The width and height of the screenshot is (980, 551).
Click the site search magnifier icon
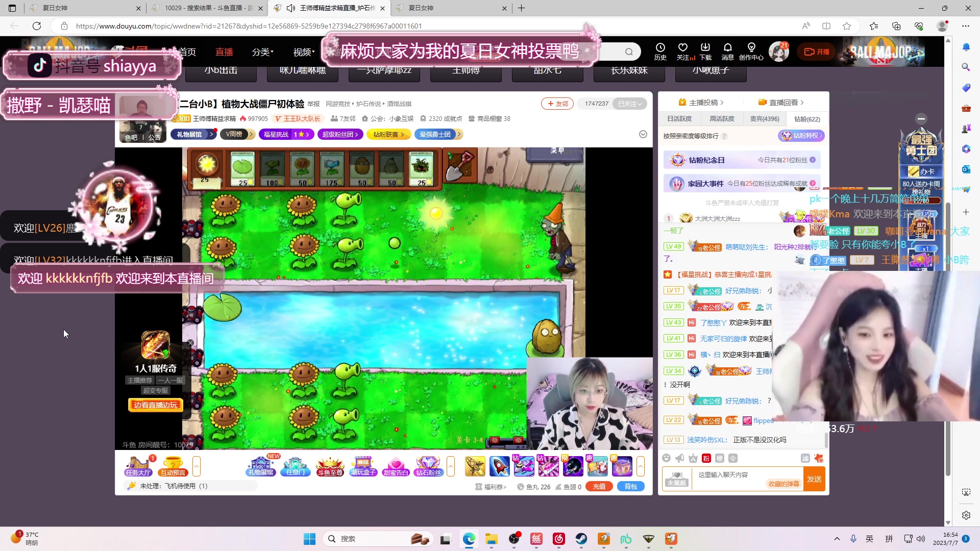click(629, 52)
